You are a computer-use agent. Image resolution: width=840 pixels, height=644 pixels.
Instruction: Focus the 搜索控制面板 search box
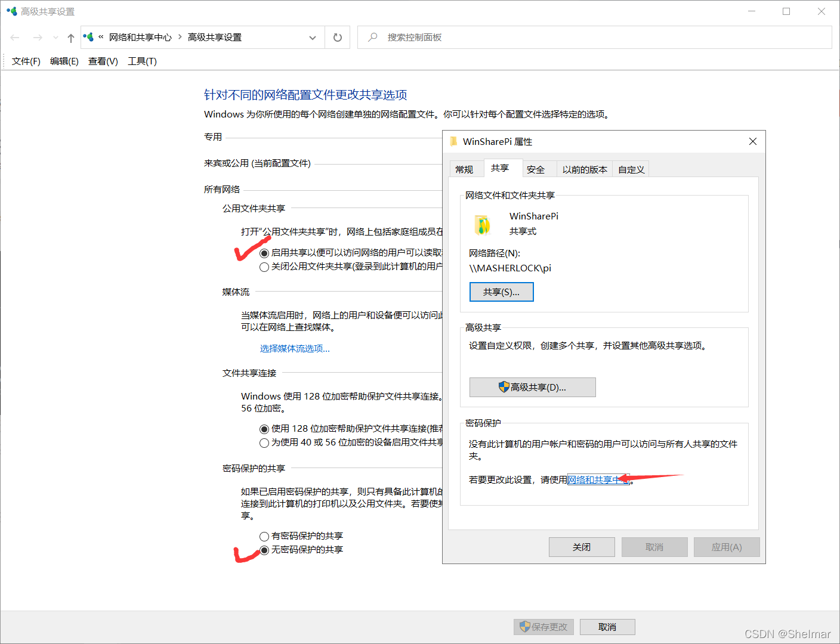[594, 37]
